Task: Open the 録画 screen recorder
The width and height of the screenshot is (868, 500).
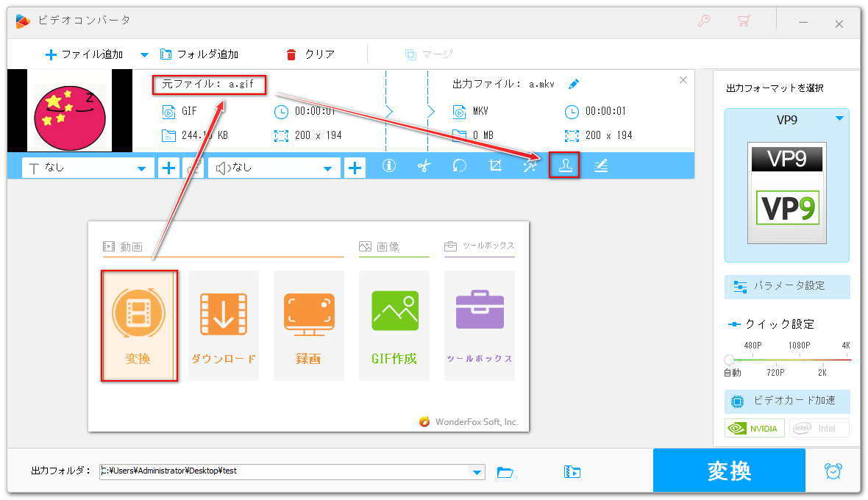Action: 308,325
